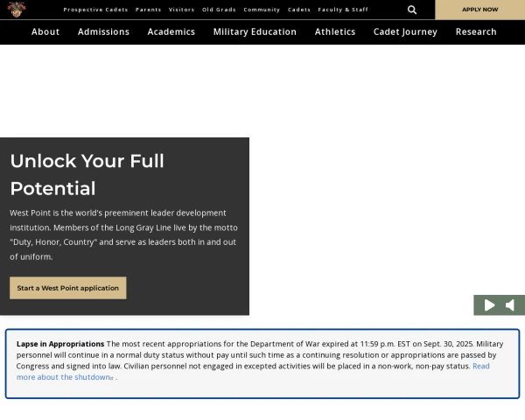Click the APPLY NOW button
The image size is (525, 420).
479,10
